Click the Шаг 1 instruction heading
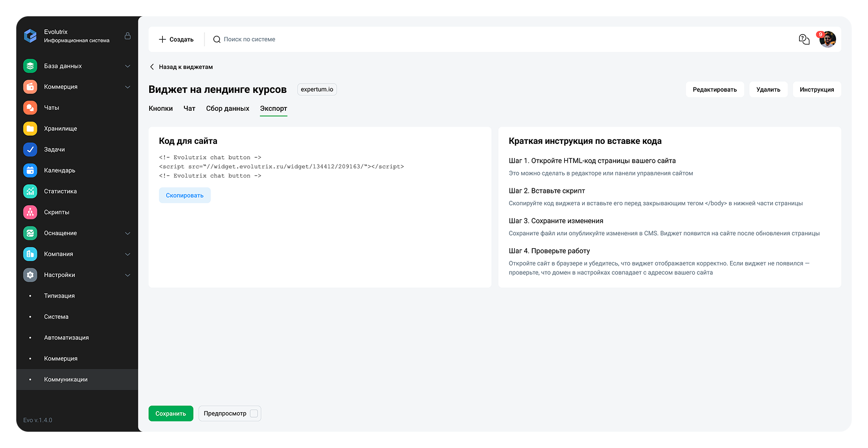Image resolution: width=868 pixels, height=448 pixels. point(592,161)
